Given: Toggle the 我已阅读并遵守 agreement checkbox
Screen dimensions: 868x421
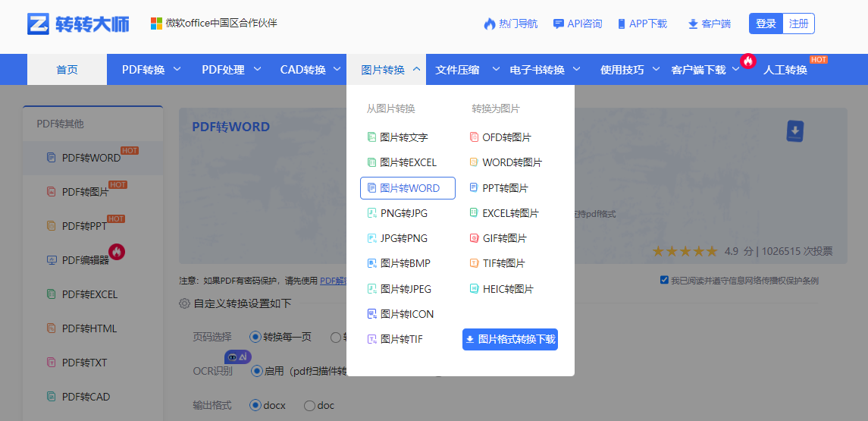Looking at the screenshot, I should tap(664, 280).
